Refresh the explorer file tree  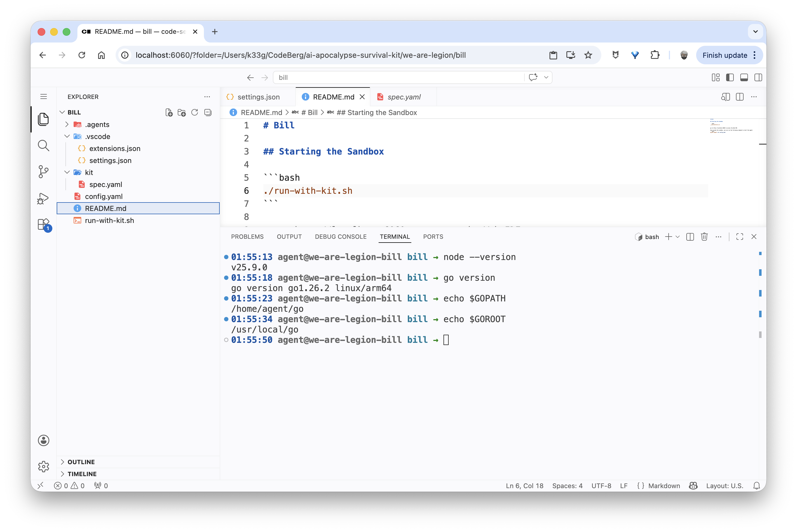click(194, 112)
